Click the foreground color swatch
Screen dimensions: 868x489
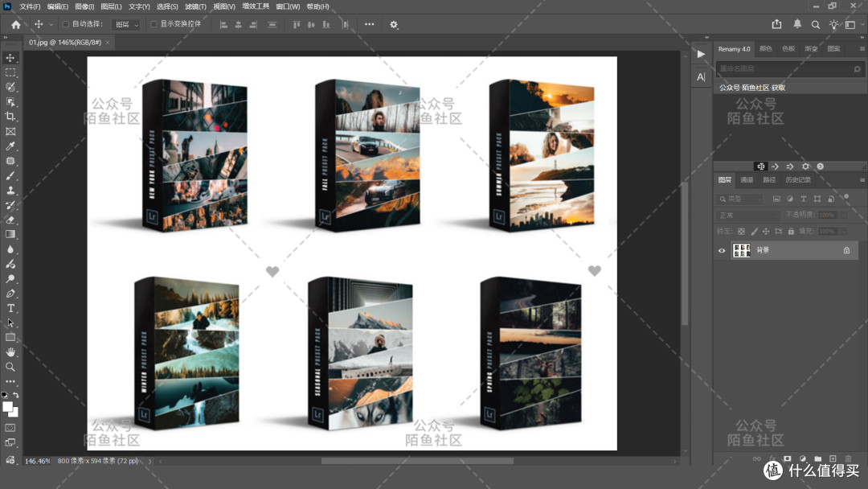8,407
